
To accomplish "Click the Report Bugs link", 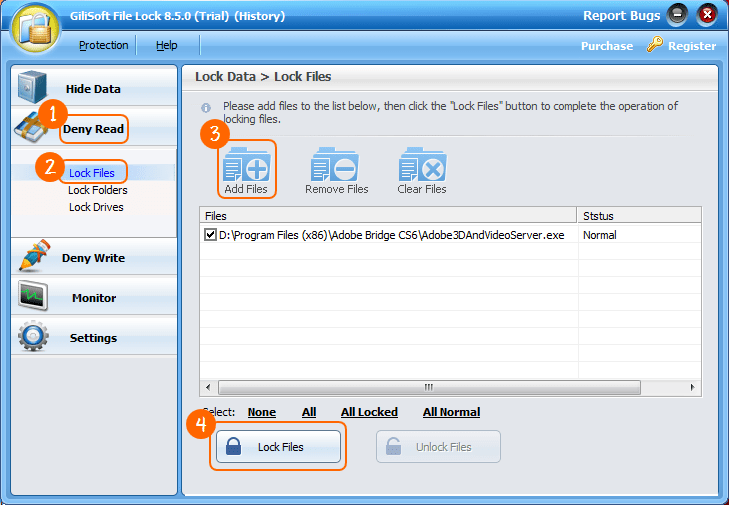I will click(x=622, y=16).
